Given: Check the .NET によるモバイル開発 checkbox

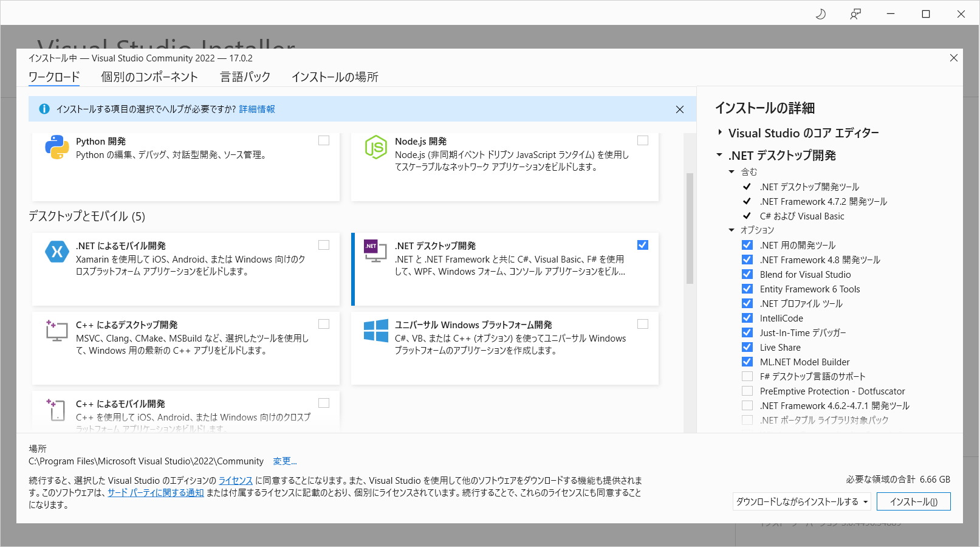Looking at the screenshot, I should coord(324,245).
